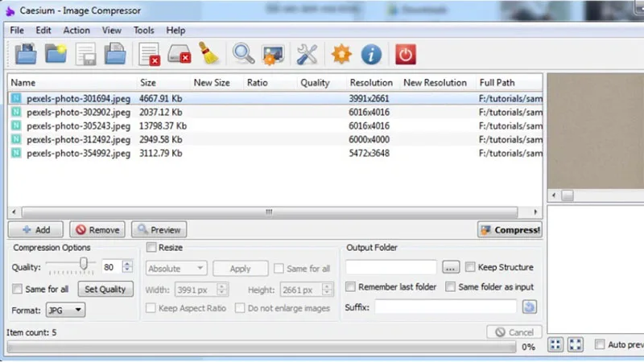Increase quality value with up arrow
Image resolution: width=644 pixels, height=362 pixels.
pyautogui.click(x=127, y=264)
